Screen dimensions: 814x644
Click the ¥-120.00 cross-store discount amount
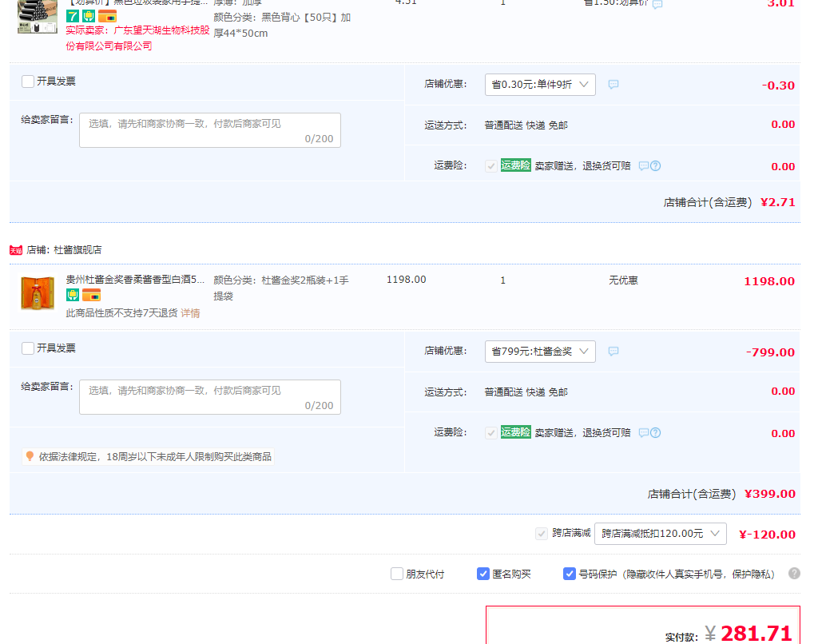click(767, 535)
